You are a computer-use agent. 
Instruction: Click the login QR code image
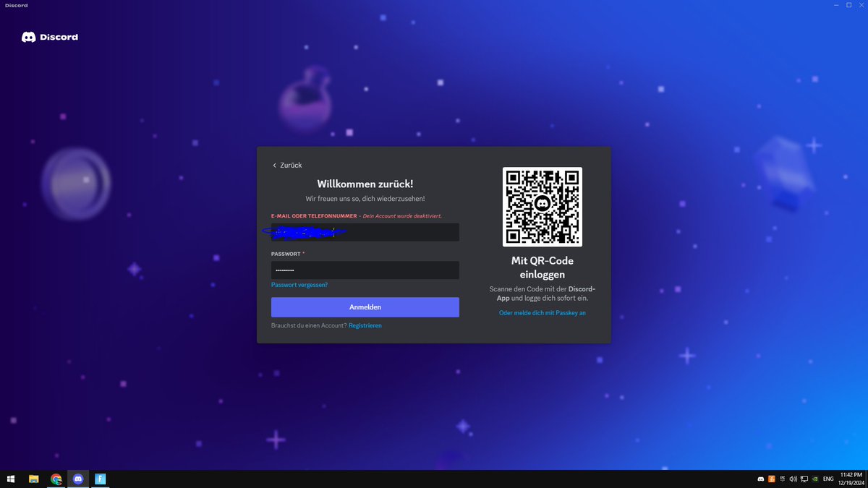pyautogui.click(x=542, y=207)
